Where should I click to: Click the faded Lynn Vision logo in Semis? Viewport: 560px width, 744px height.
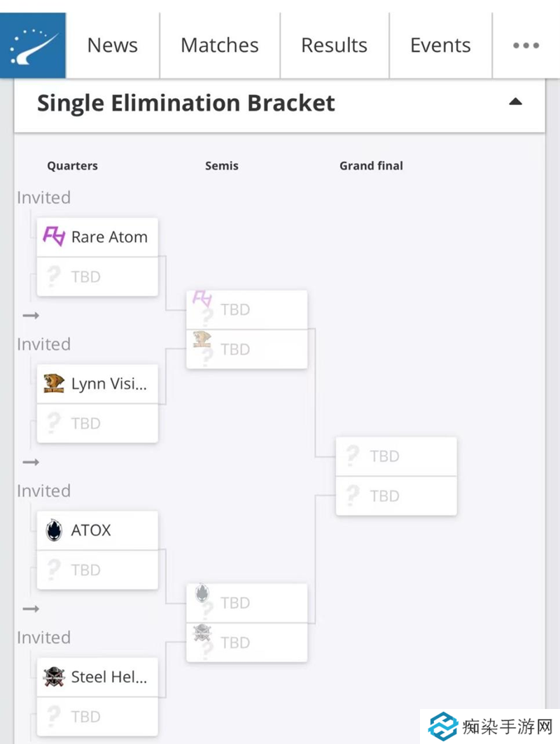tap(202, 339)
